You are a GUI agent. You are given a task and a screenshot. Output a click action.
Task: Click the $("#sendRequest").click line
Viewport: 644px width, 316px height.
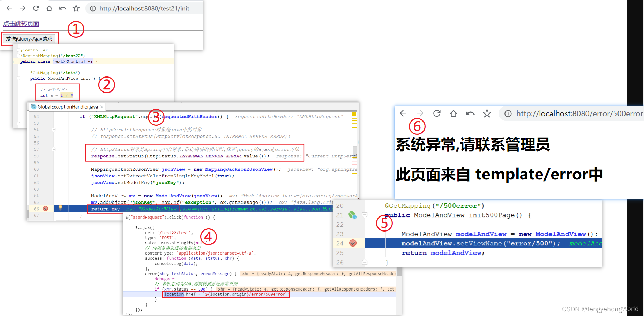coord(170,217)
